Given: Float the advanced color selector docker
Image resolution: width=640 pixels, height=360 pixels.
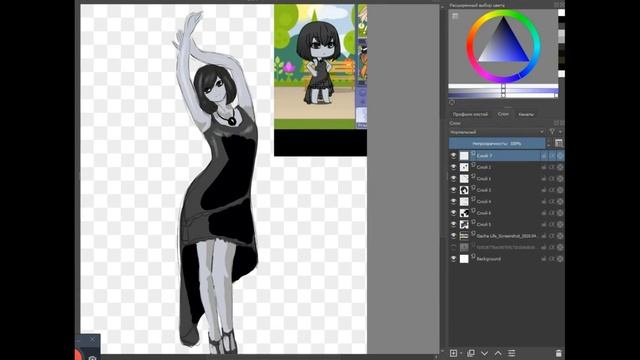Looking at the screenshot, I should [556, 5].
